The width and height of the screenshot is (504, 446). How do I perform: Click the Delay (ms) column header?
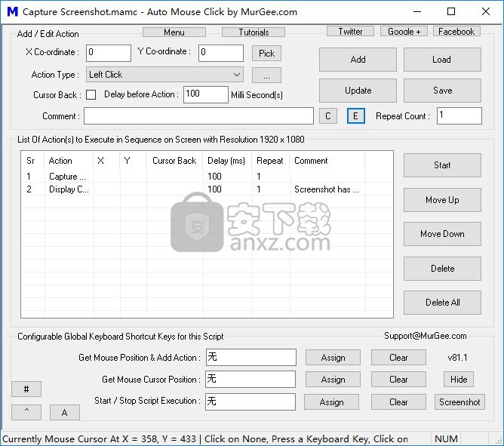pos(227,161)
